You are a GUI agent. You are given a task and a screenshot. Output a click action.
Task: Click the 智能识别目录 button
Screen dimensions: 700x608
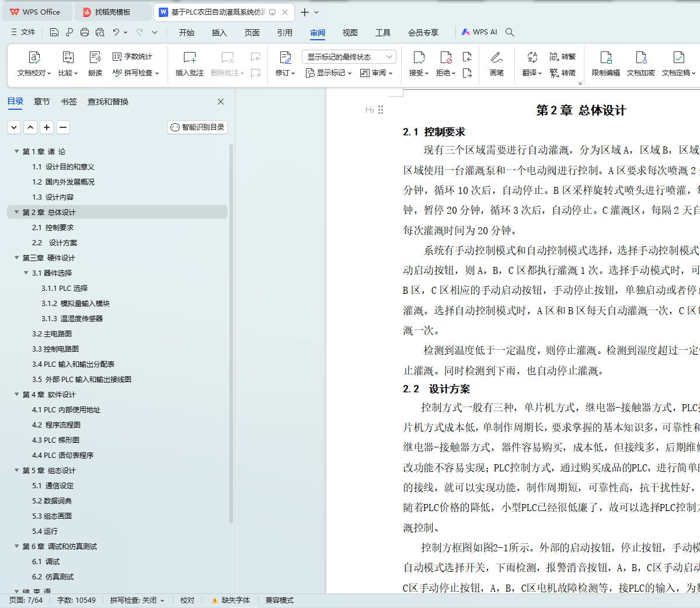click(x=197, y=127)
